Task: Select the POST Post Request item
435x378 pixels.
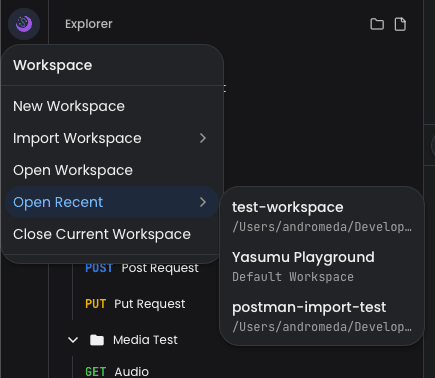Action: click(142, 268)
